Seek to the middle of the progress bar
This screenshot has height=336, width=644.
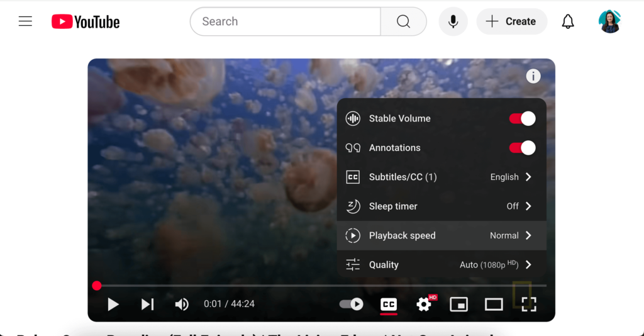point(321,286)
